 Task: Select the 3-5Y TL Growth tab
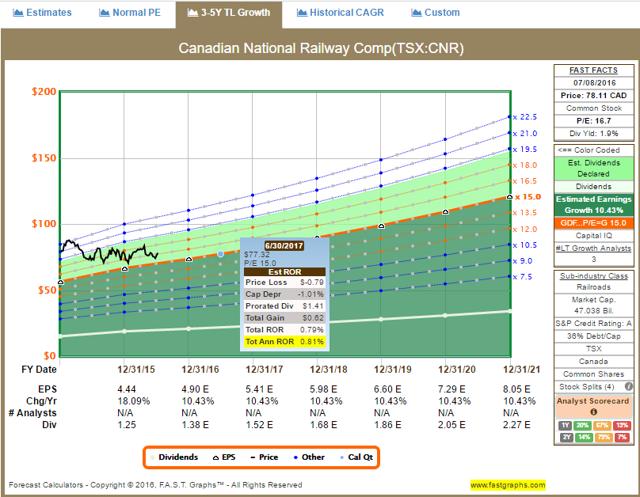[229, 13]
